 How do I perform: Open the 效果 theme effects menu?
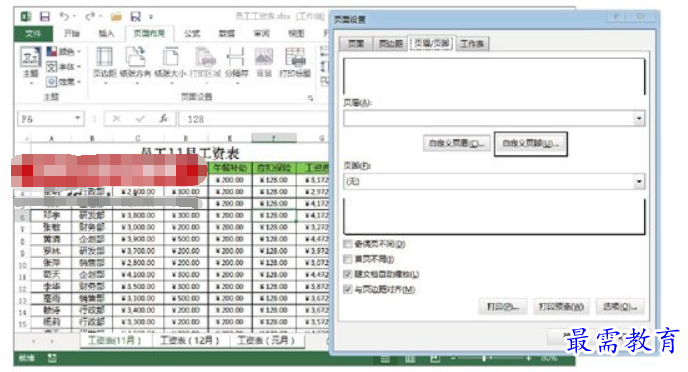coord(64,82)
